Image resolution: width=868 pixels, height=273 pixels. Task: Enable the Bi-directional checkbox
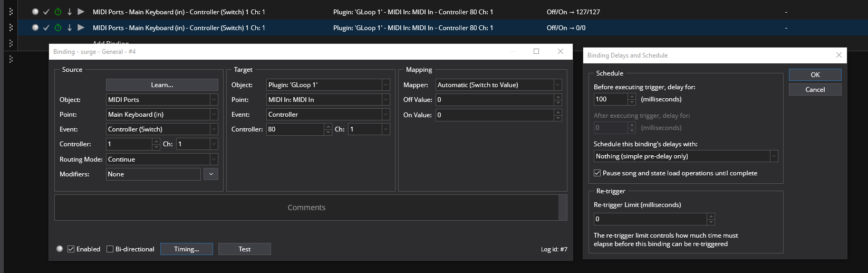tap(110, 249)
